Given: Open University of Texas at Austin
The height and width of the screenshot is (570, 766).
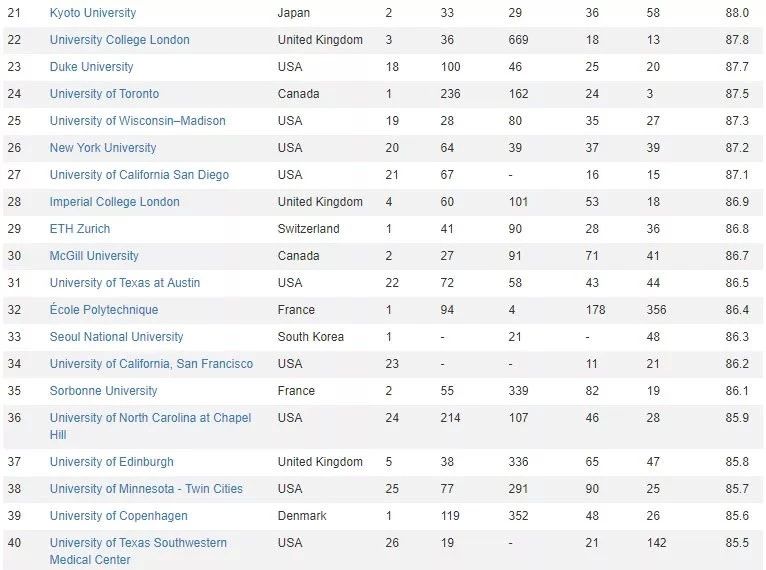Looking at the screenshot, I should 125,282.
